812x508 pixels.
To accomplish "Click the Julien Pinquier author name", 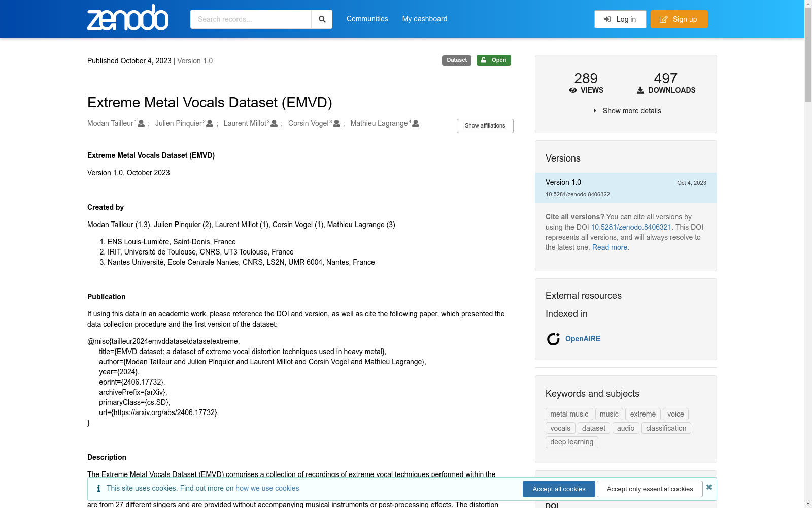I will (x=179, y=123).
